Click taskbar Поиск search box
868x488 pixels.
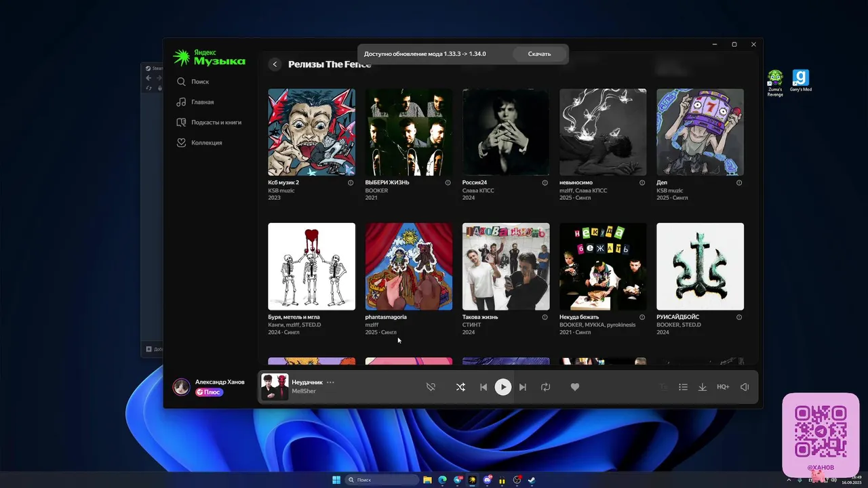382,480
